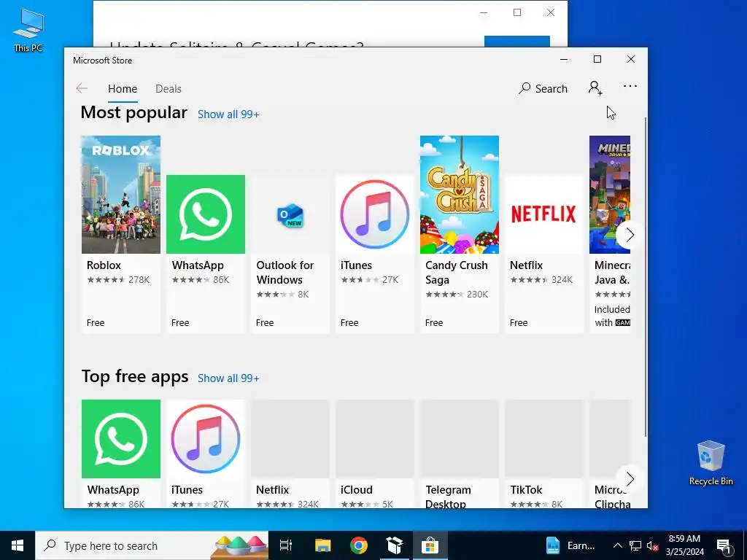The width and height of the screenshot is (747, 560).
Task: Maximize the background update dialog window
Action: pyautogui.click(x=517, y=12)
